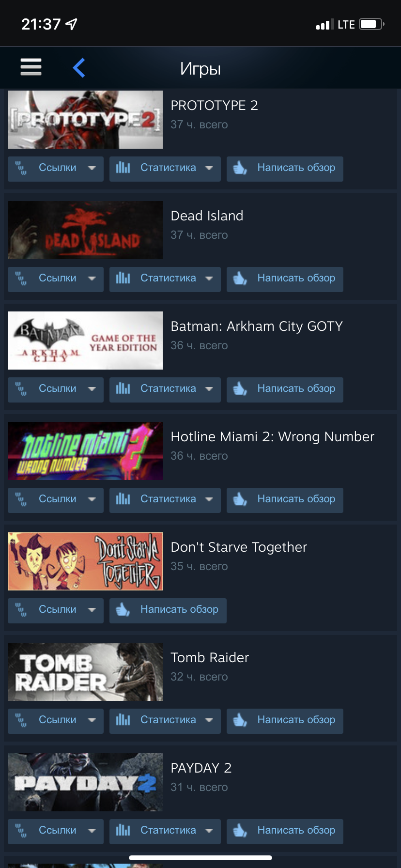Click links icon under PAYDAY 2
This screenshot has width=401, height=868.
pyautogui.click(x=21, y=831)
